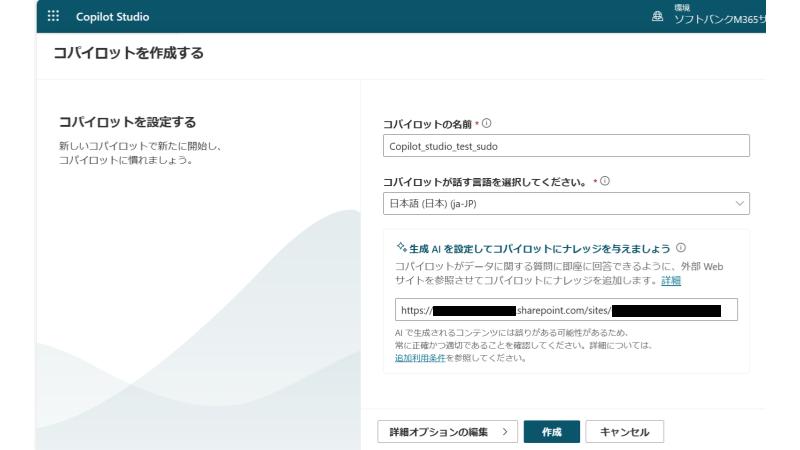Click info icon next to language selection label
This screenshot has width=800, height=450.
coord(605,181)
